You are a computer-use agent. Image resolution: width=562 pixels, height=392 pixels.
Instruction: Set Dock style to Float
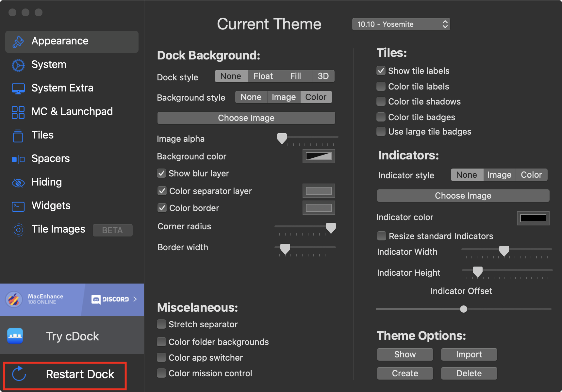(263, 76)
